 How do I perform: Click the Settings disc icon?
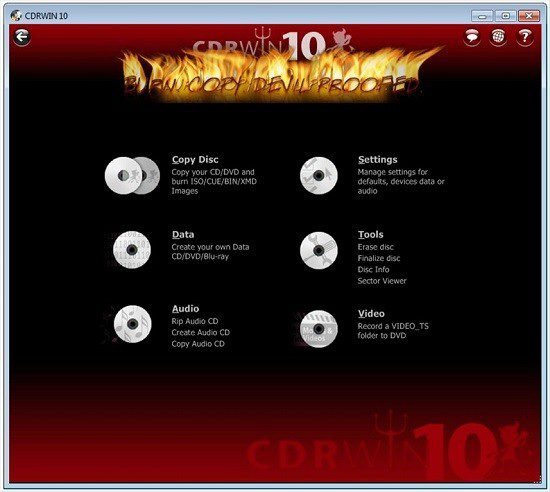tap(318, 175)
